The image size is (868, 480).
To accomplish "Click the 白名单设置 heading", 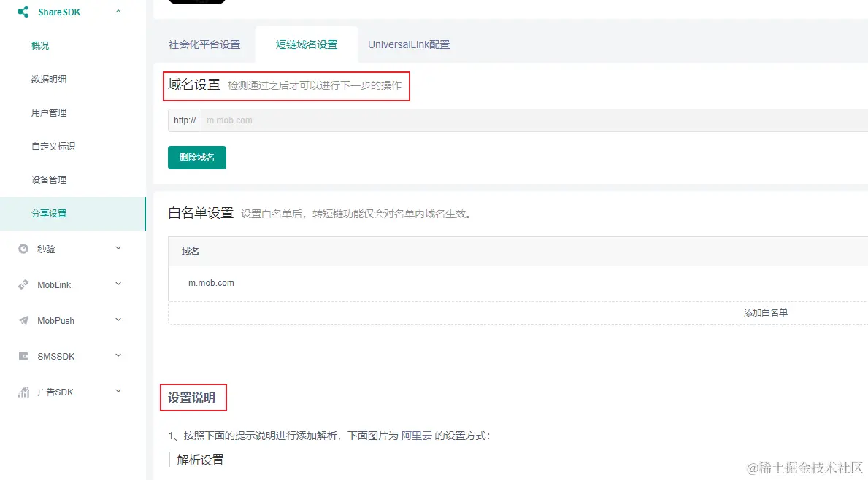I will click(201, 213).
